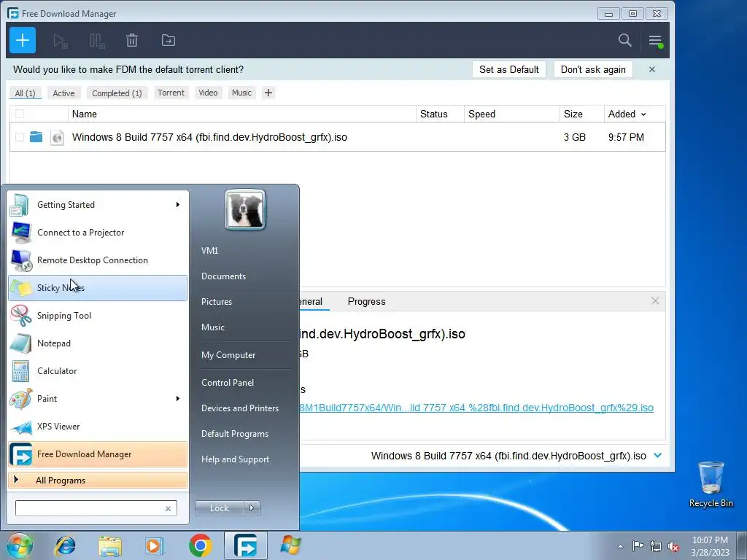747x560 pixels.
Task: Open Pictures from the Start menu
Action: (217, 302)
